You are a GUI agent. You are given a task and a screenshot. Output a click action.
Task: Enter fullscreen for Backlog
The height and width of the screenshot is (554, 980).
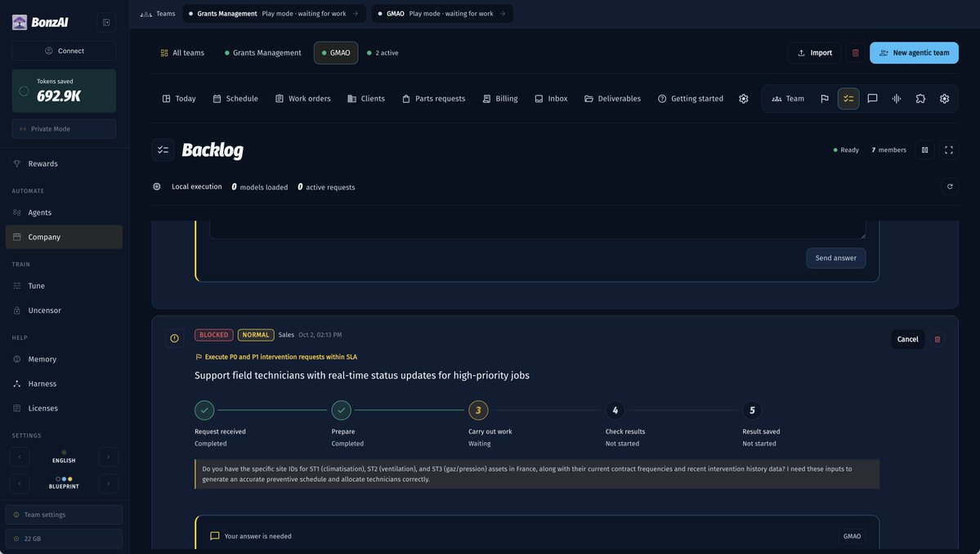click(x=949, y=150)
